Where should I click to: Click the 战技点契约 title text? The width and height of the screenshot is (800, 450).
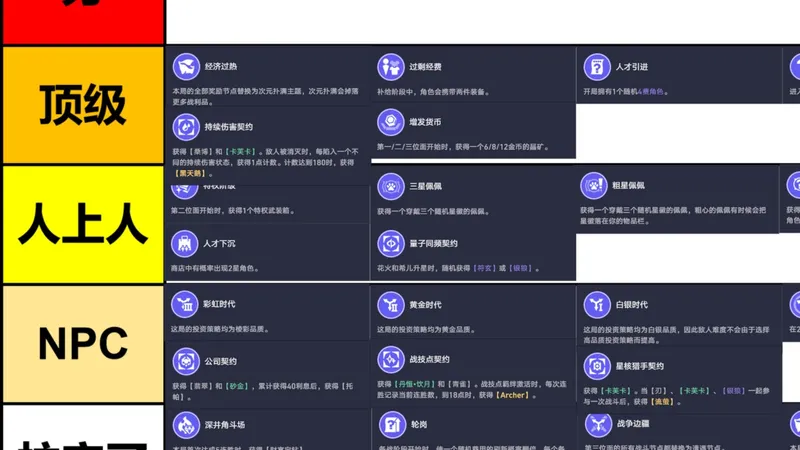(429, 359)
